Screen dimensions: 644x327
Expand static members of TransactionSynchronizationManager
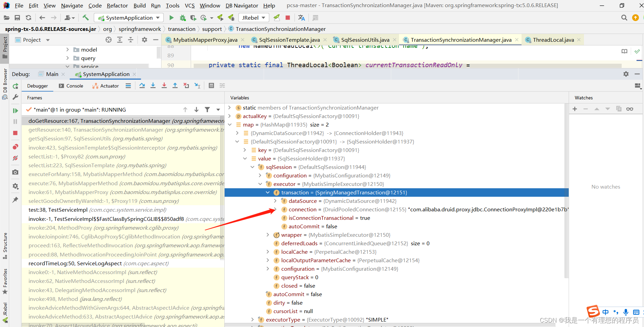click(230, 108)
